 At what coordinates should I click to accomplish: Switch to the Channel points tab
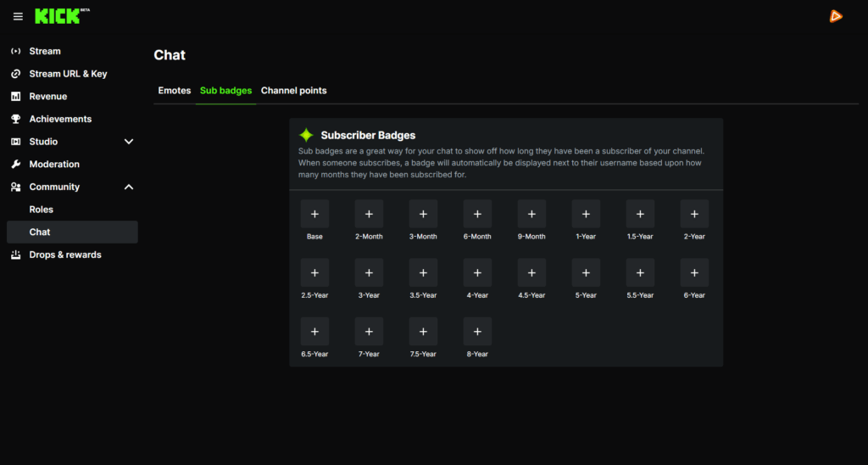[x=293, y=91]
